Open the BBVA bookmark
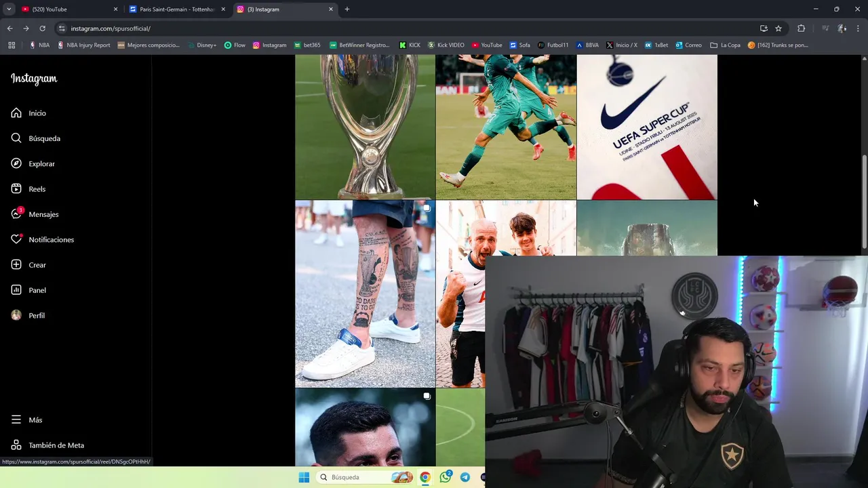This screenshot has width=868, height=488. [587, 45]
